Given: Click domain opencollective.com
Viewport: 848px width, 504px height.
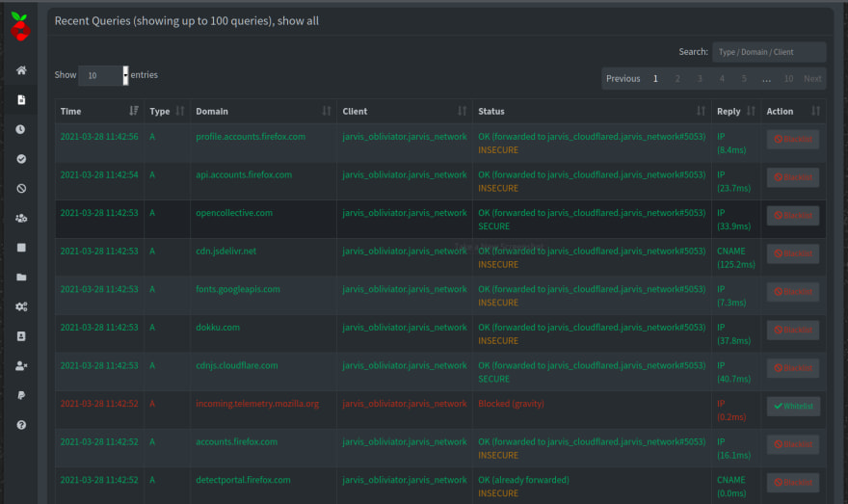Looking at the screenshot, I should point(234,213).
